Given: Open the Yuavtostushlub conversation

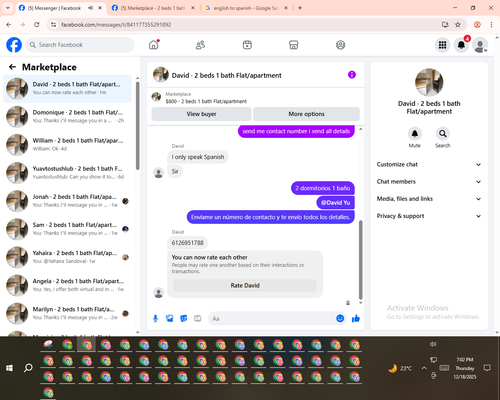Looking at the screenshot, I should (x=67, y=173).
